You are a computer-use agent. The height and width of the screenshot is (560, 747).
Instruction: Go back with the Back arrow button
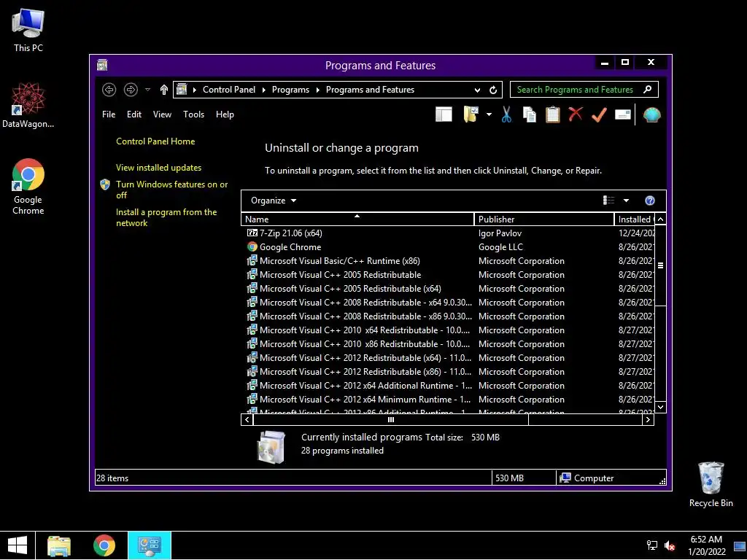coord(109,90)
